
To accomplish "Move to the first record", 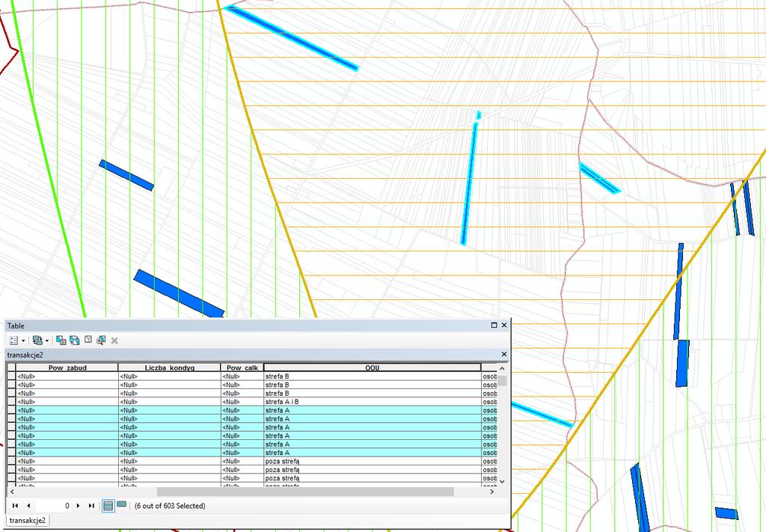I will (15, 506).
